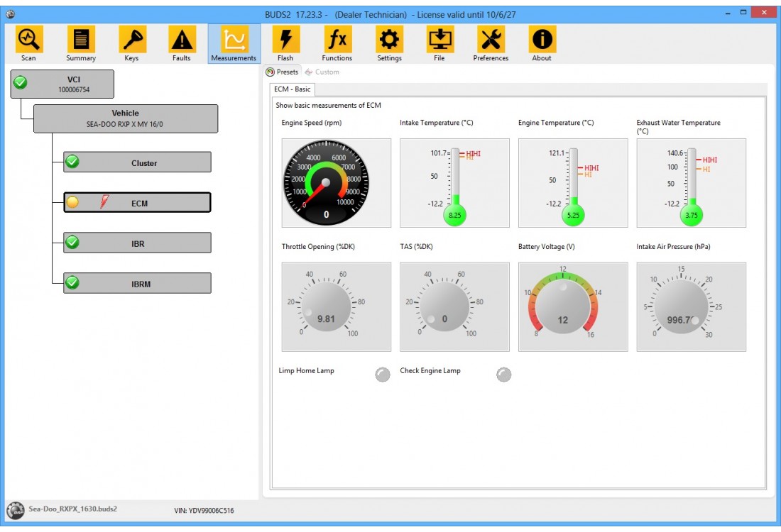Screen dimensions: 781x532
Task: Collapse the Vehicle node in the tree
Action: click(125, 117)
